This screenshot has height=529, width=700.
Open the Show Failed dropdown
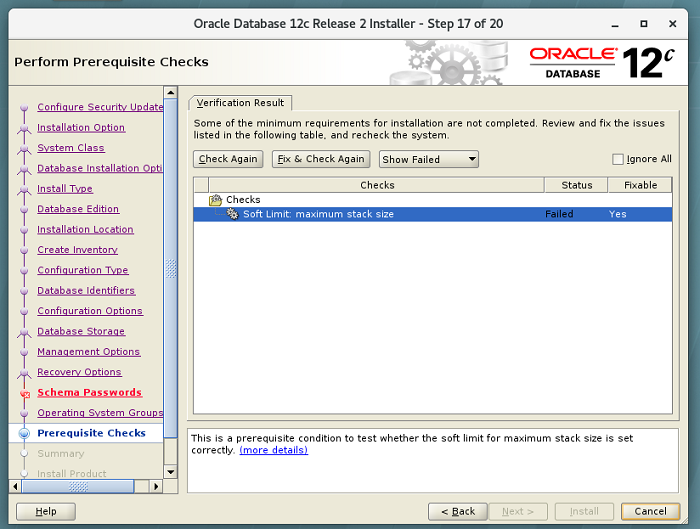429,159
